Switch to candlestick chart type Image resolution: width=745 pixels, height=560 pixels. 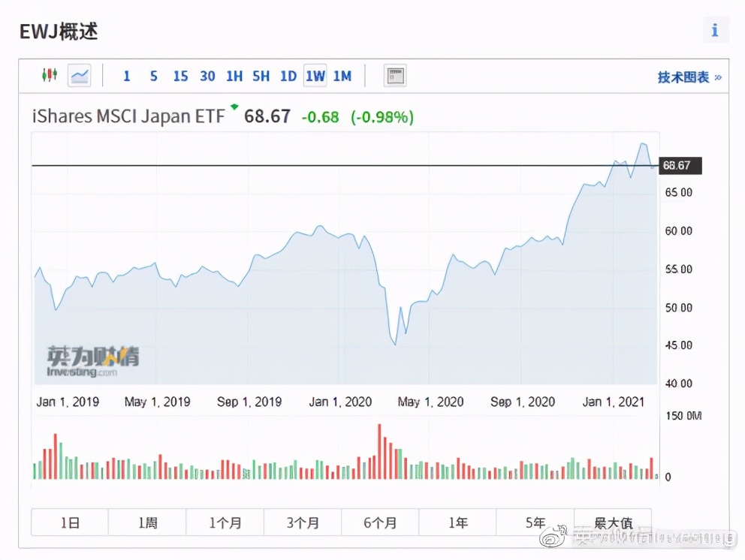coord(50,75)
